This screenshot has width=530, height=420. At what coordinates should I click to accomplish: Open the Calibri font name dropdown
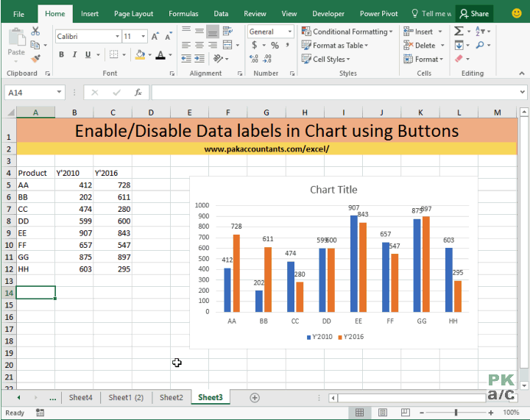click(x=117, y=36)
